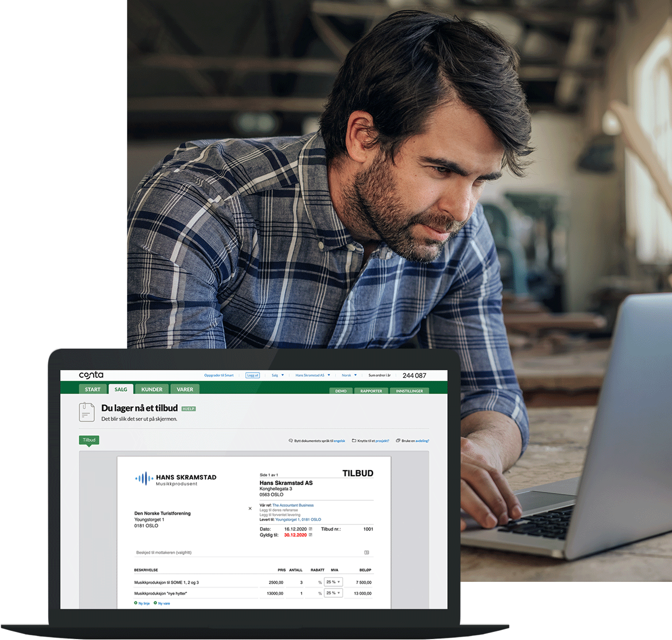The image size is (672, 640).
Task: Expand the MVA dropdown for second line
Action: pos(333,593)
